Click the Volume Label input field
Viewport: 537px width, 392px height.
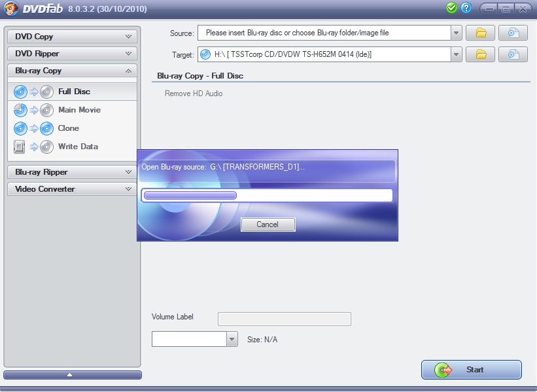(x=285, y=319)
